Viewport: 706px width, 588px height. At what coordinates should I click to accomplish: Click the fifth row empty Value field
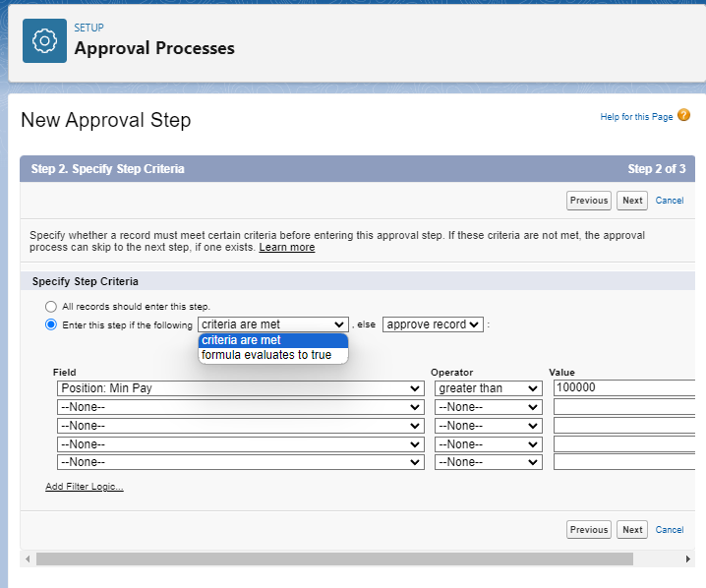point(624,462)
